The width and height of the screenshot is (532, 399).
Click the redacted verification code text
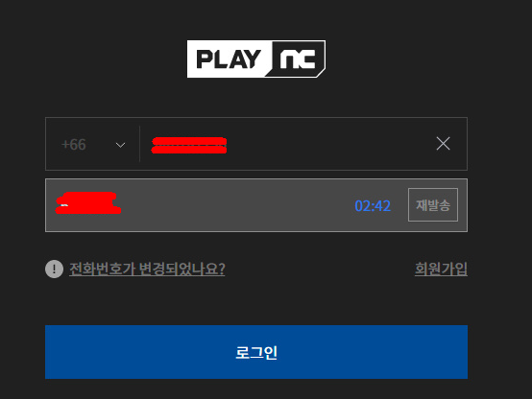(88, 203)
